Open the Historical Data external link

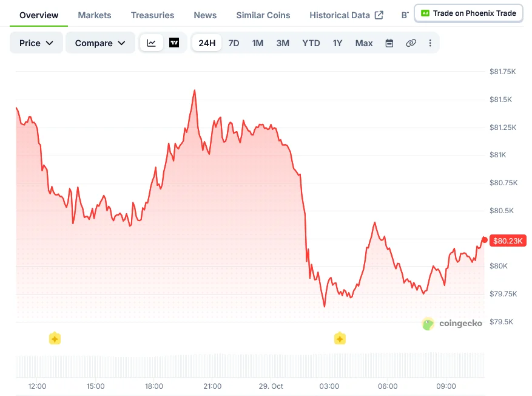(346, 15)
